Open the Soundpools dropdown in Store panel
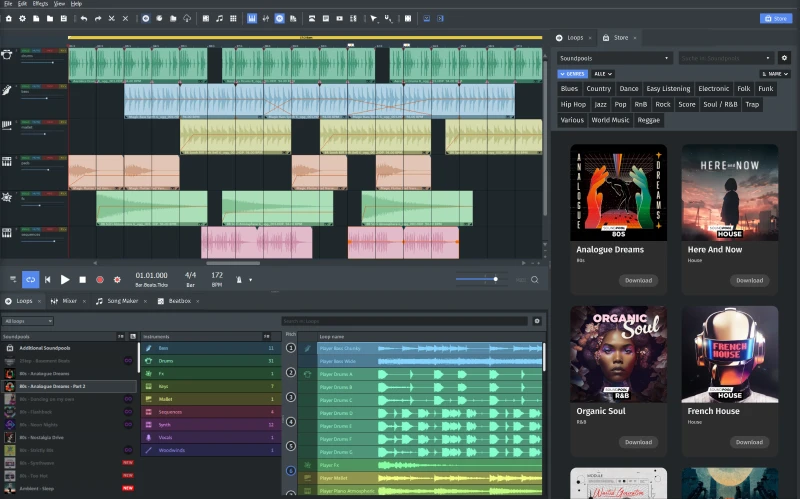The width and height of the screenshot is (800, 499). [x=615, y=58]
